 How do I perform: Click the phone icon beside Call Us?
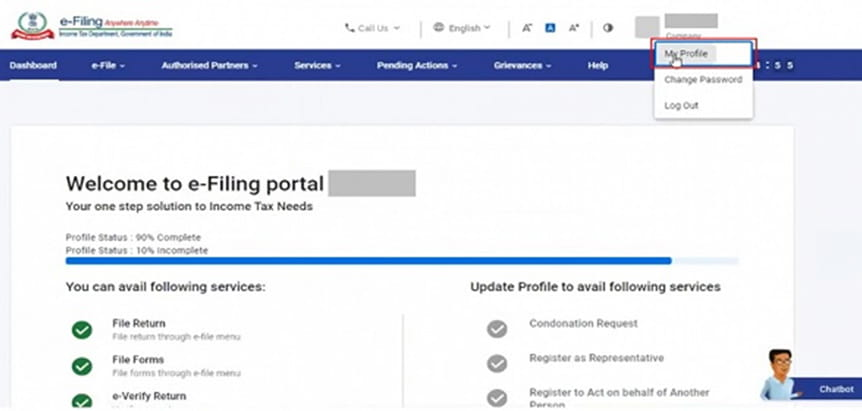tap(349, 27)
